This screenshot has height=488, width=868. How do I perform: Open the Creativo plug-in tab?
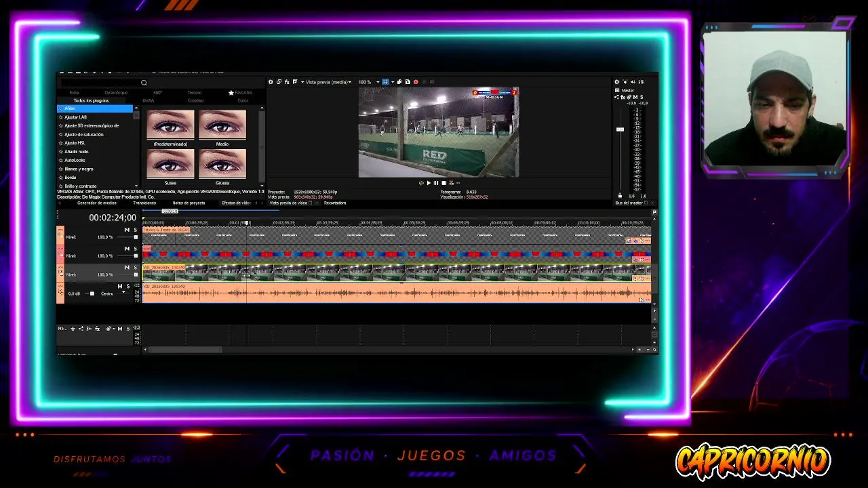pos(195,100)
